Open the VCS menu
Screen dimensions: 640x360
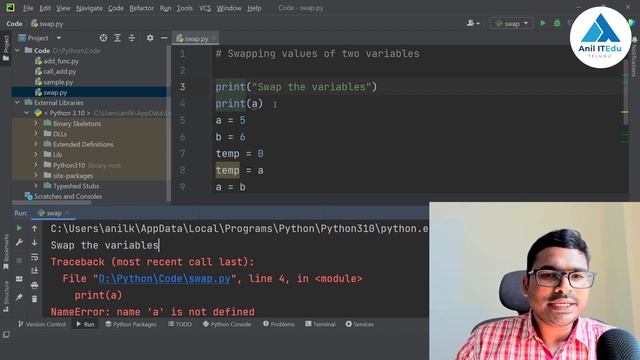pos(204,8)
